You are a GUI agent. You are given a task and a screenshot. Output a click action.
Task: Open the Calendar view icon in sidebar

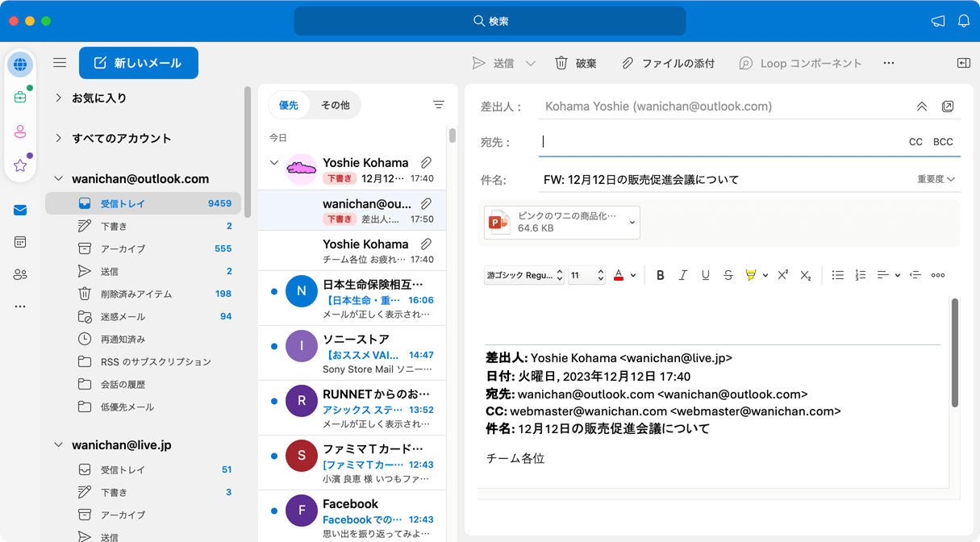(x=20, y=242)
